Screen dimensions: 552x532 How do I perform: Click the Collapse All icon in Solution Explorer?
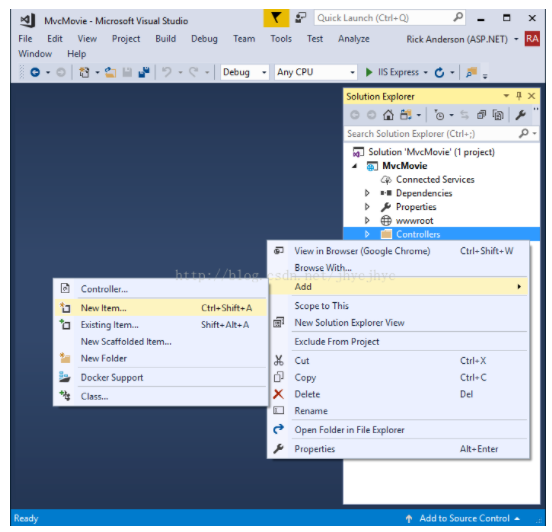(481, 115)
